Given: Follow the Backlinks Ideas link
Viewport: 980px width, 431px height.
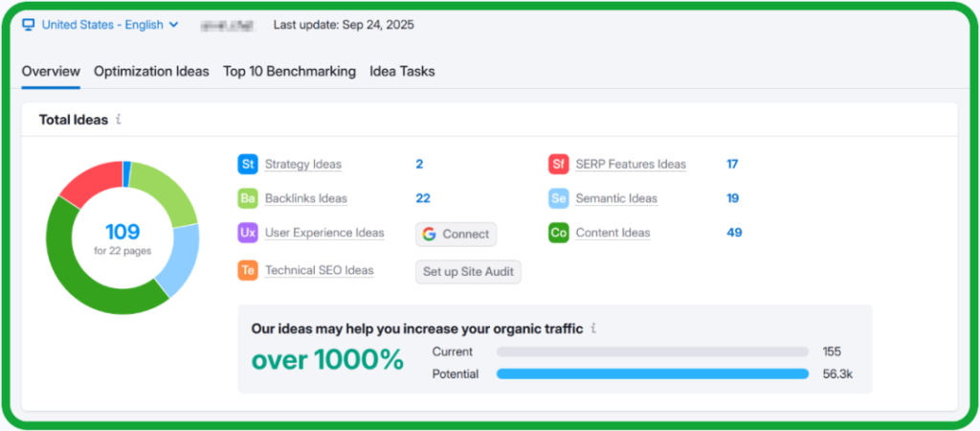Looking at the screenshot, I should pos(305,198).
